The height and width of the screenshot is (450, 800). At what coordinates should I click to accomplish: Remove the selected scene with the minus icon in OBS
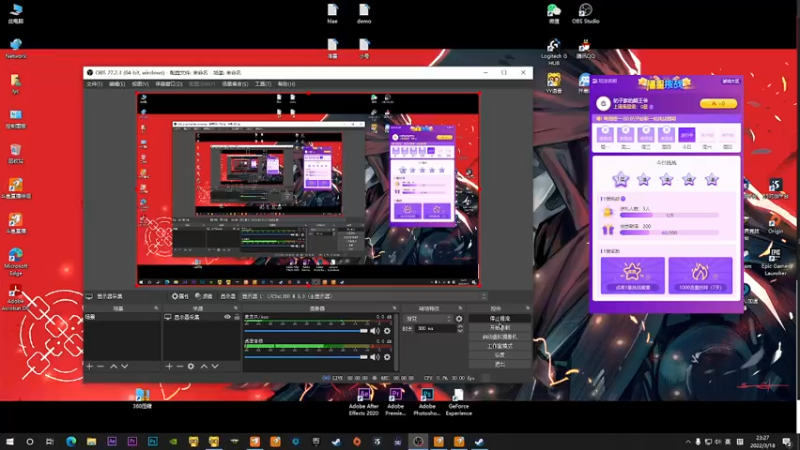click(101, 366)
